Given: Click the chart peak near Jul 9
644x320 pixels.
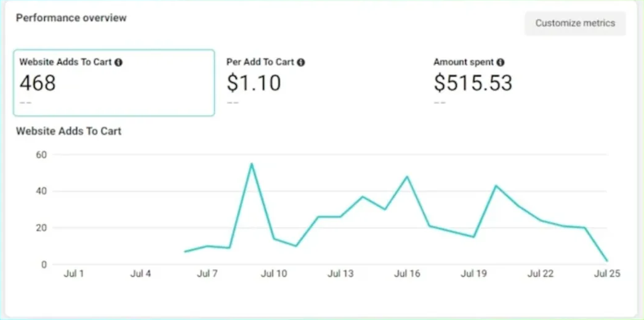Looking at the screenshot, I should [x=251, y=164].
